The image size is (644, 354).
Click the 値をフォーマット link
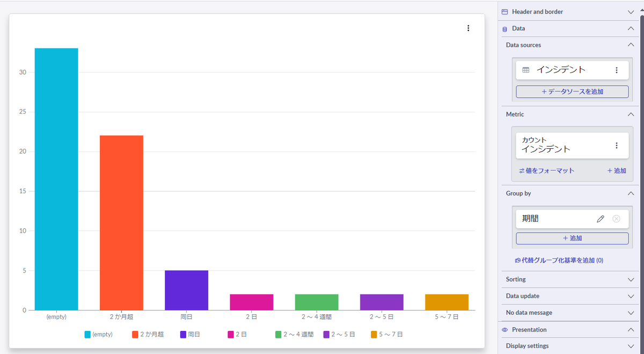(x=547, y=171)
